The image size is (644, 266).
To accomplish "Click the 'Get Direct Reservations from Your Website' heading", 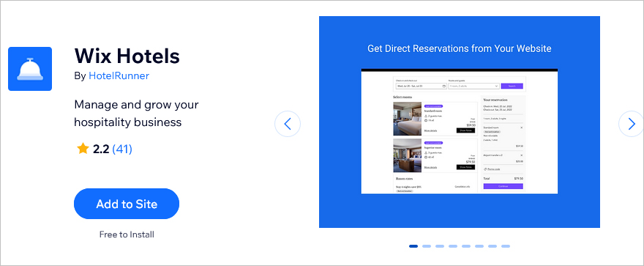I will coord(459,48).
